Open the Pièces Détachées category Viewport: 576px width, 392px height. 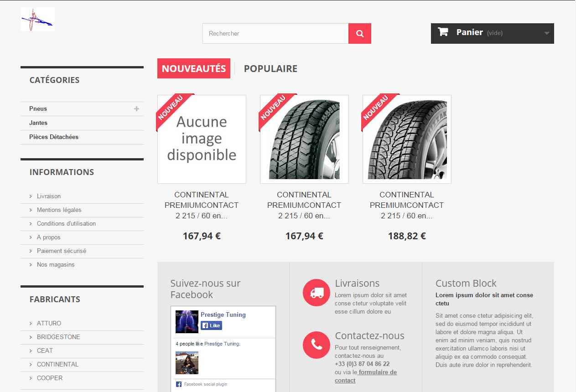tap(54, 137)
